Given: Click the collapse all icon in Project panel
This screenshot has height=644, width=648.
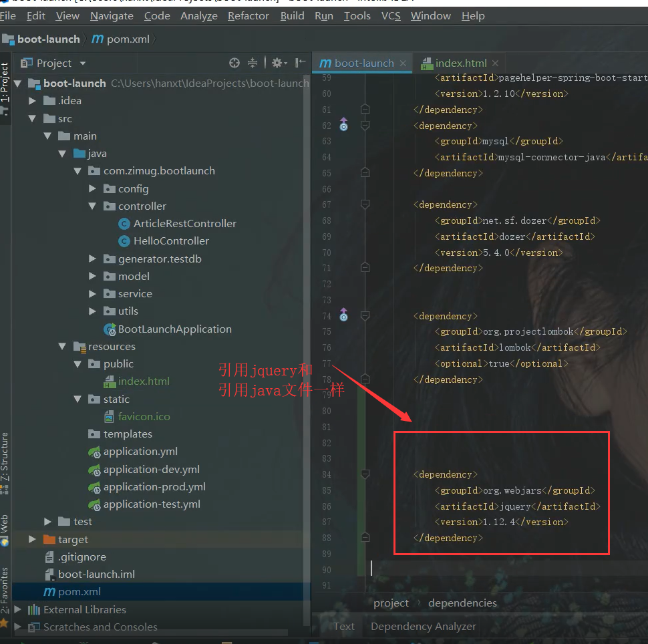Looking at the screenshot, I should 252,63.
